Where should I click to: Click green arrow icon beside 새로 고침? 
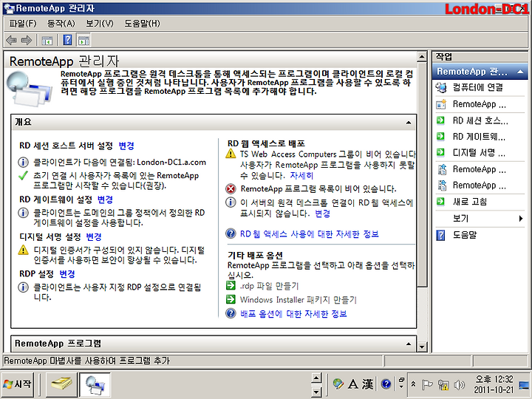(x=440, y=202)
